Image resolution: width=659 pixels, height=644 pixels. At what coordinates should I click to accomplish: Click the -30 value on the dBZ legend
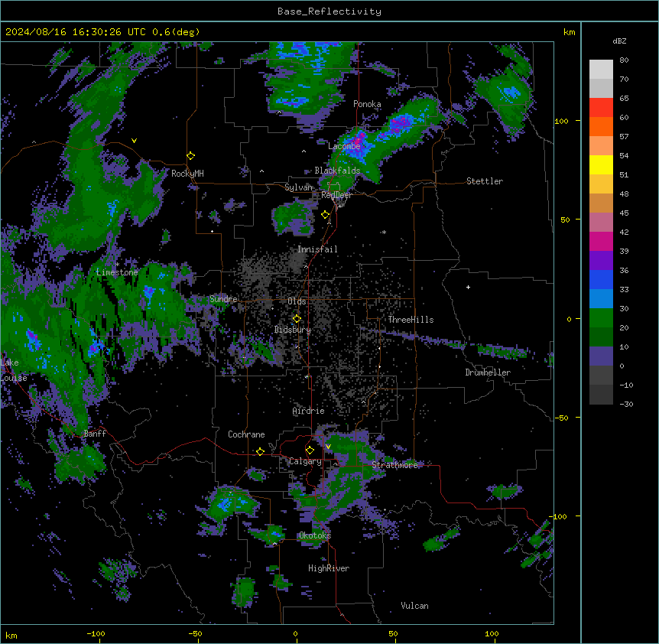626,404
